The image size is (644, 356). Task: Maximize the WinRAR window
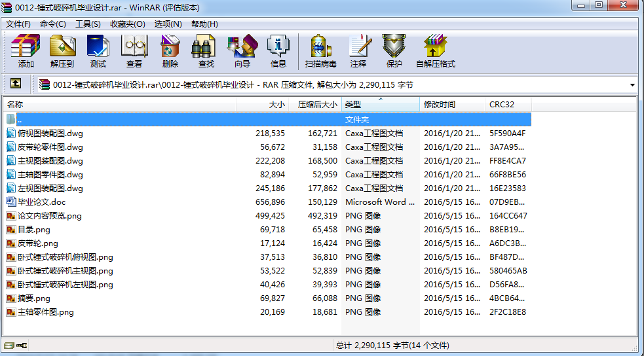click(x=599, y=5)
